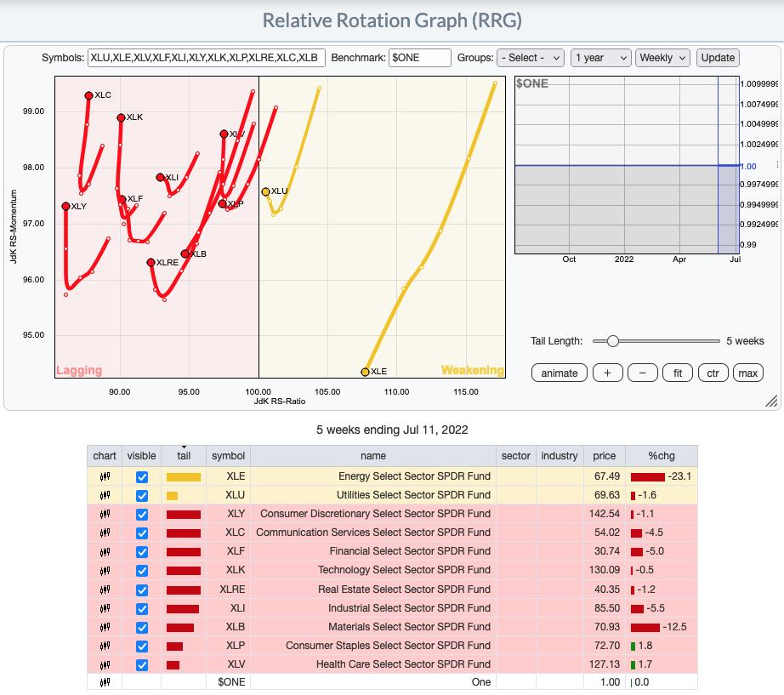Uncheck visible checkbox for XLRE
Screen dimensions: 784x695
[142, 590]
